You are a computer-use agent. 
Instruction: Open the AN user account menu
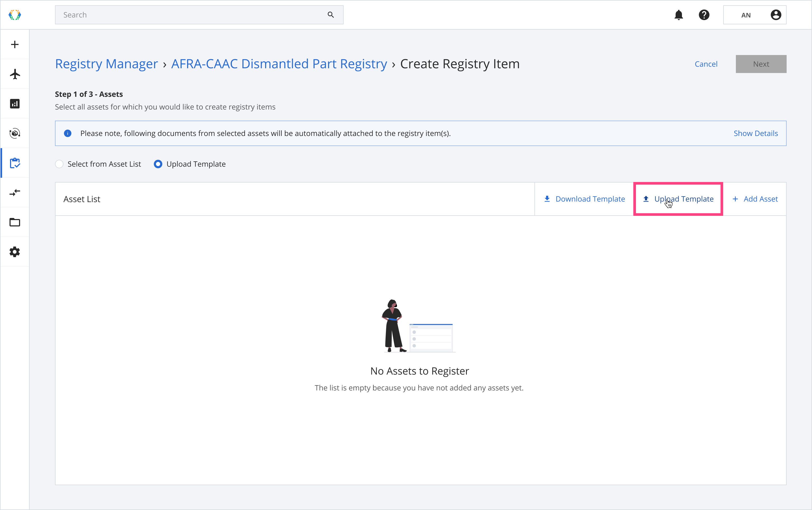click(754, 15)
